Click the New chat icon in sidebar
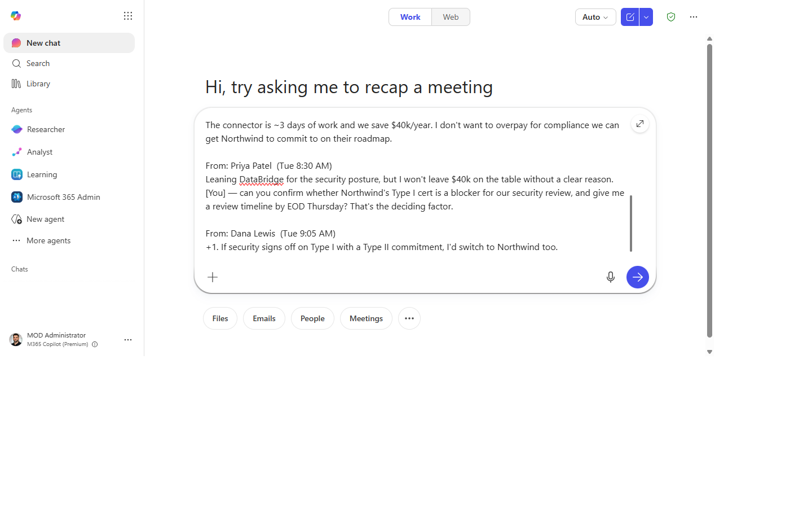 16,43
